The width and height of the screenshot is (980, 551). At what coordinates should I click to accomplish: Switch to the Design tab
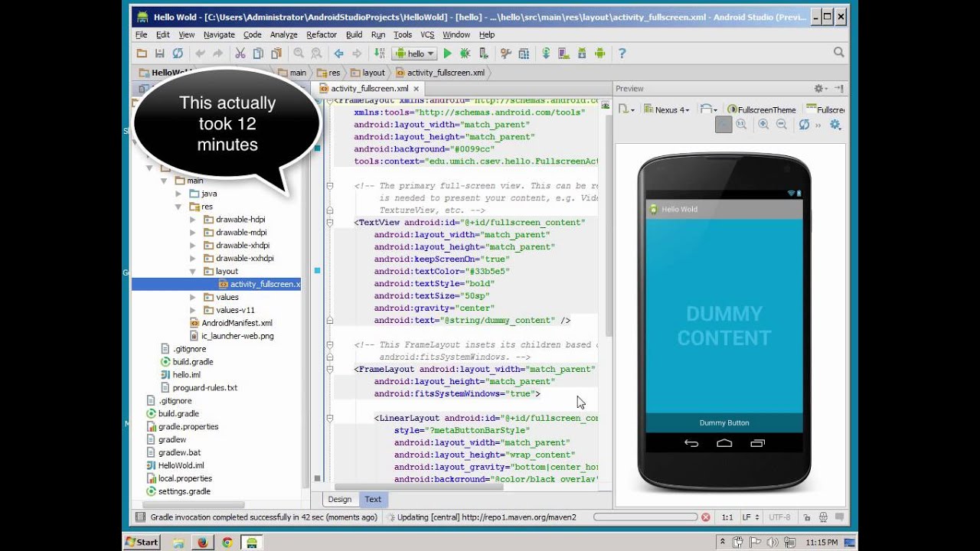pyautogui.click(x=339, y=499)
